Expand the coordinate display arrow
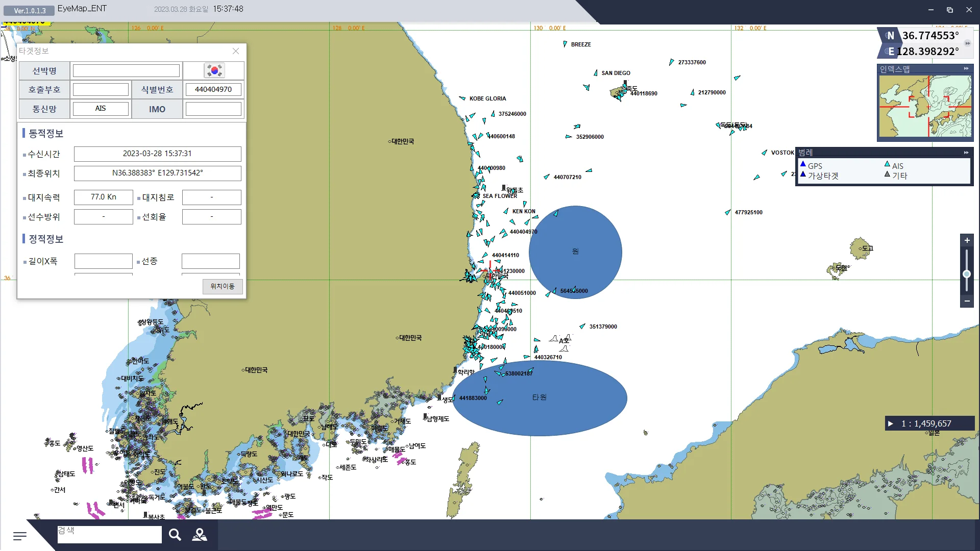Image resolution: width=980 pixels, height=551 pixels. click(x=968, y=43)
